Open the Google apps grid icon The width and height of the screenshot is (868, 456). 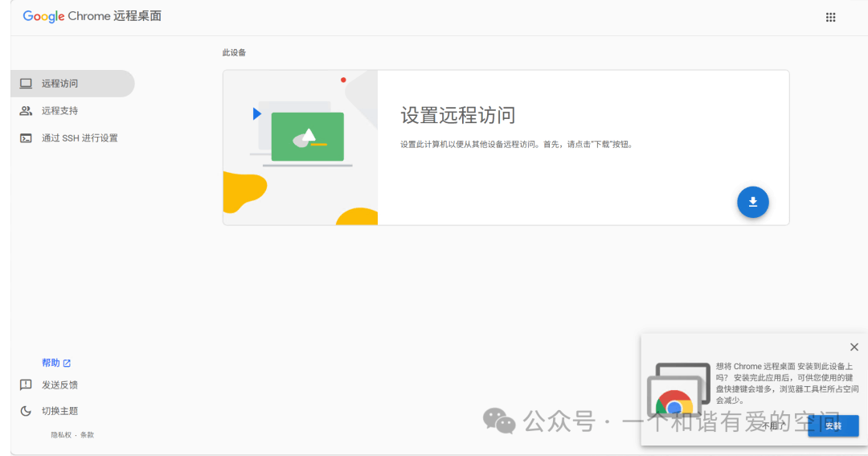click(830, 17)
